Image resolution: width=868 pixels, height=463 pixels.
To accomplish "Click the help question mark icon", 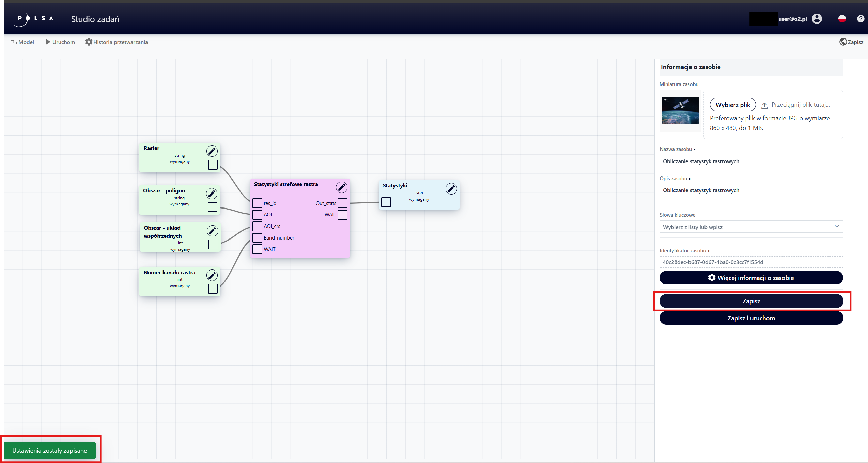I will [x=860, y=19].
